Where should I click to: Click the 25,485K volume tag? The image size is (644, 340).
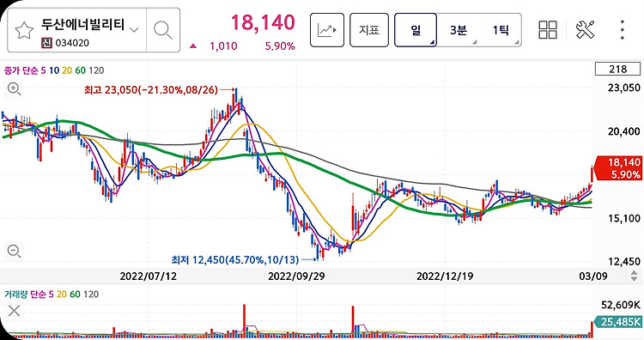[x=618, y=322]
